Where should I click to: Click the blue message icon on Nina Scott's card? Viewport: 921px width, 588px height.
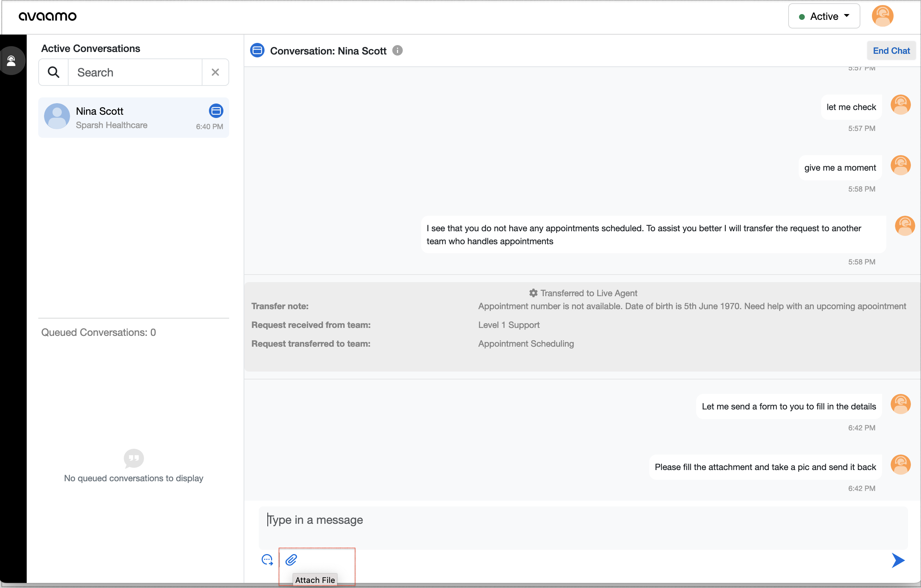[x=216, y=111]
